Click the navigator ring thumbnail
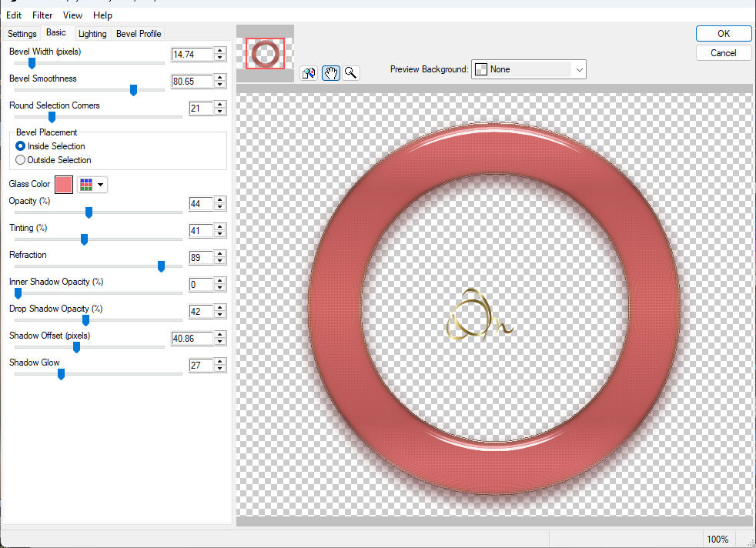The image size is (756, 548). (266, 54)
